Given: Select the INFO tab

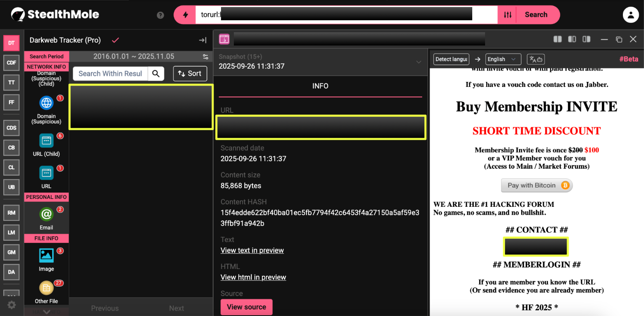Looking at the screenshot, I should [320, 86].
